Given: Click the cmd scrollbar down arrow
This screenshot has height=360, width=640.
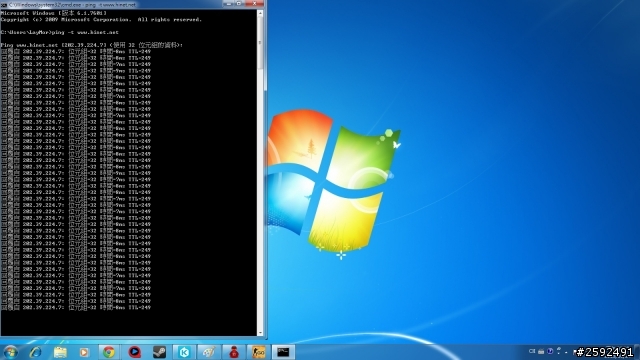Looking at the screenshot, I should tap(260, 333).
